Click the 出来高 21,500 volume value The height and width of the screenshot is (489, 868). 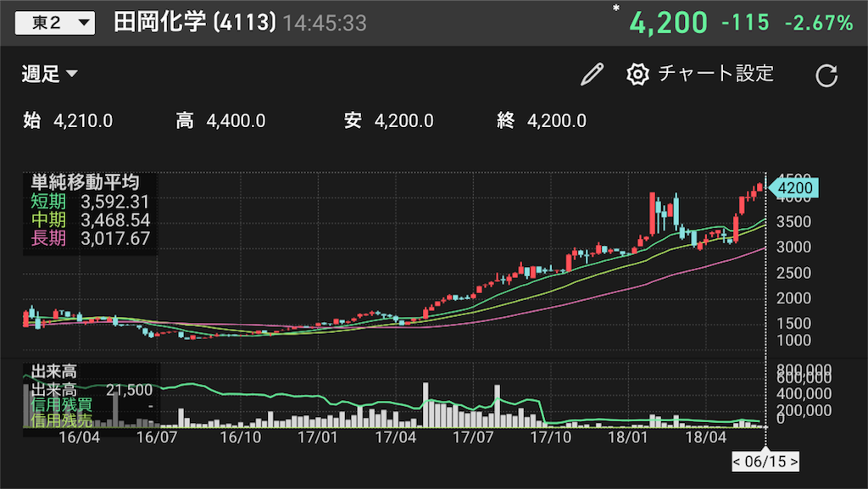(92, 390)
